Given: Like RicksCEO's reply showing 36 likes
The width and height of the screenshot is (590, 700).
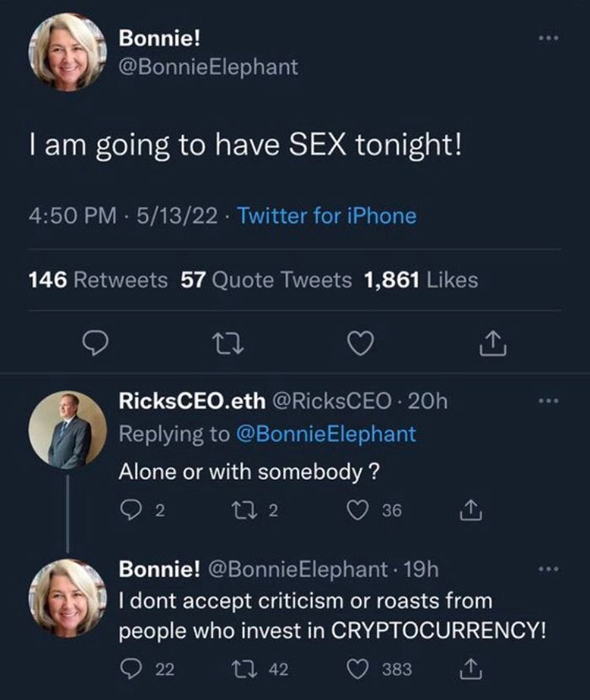Looking at the screenshot, I should [x=357, y=510].
